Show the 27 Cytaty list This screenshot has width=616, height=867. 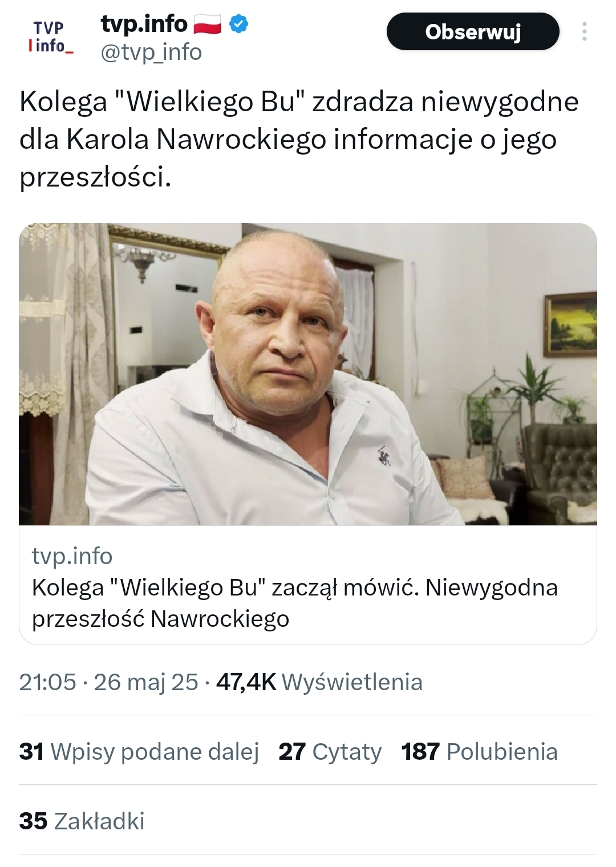click(x=330, y=752)
